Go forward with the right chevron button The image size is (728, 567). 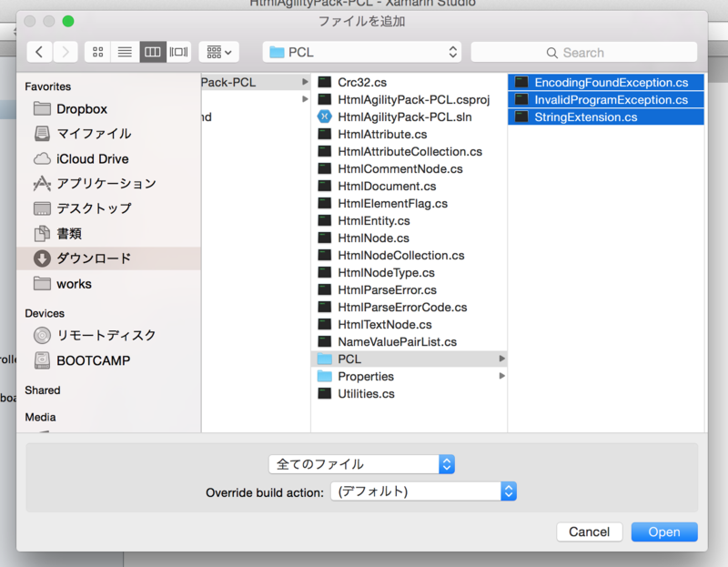[65, 52]
